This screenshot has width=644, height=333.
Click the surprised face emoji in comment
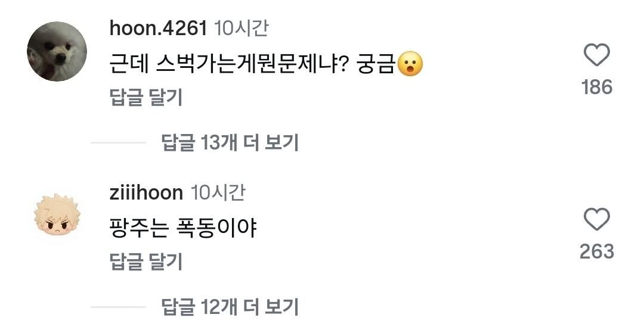tap(410, 64)
